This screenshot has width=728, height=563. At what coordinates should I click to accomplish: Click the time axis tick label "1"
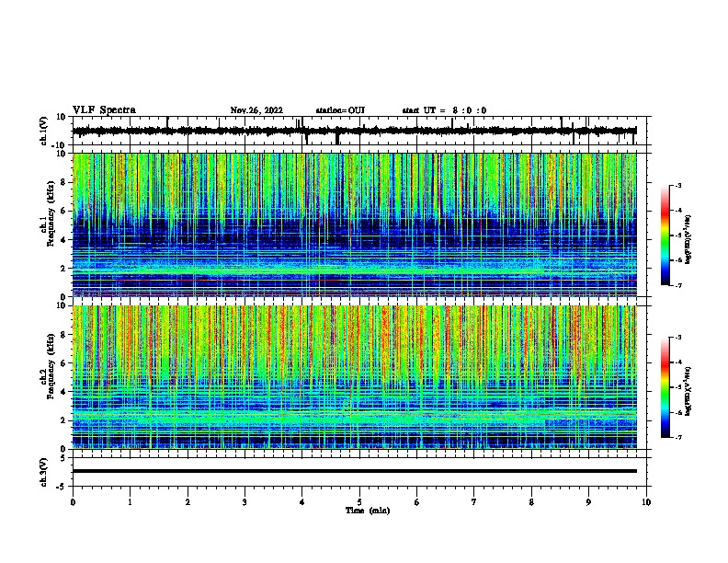pyautogui.click(x=130, y=502)
